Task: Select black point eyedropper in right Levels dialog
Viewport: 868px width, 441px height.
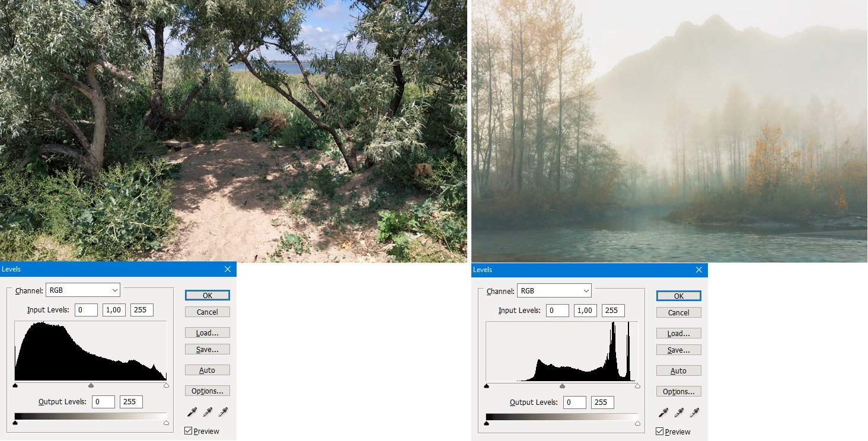Action: pos(663,412)
